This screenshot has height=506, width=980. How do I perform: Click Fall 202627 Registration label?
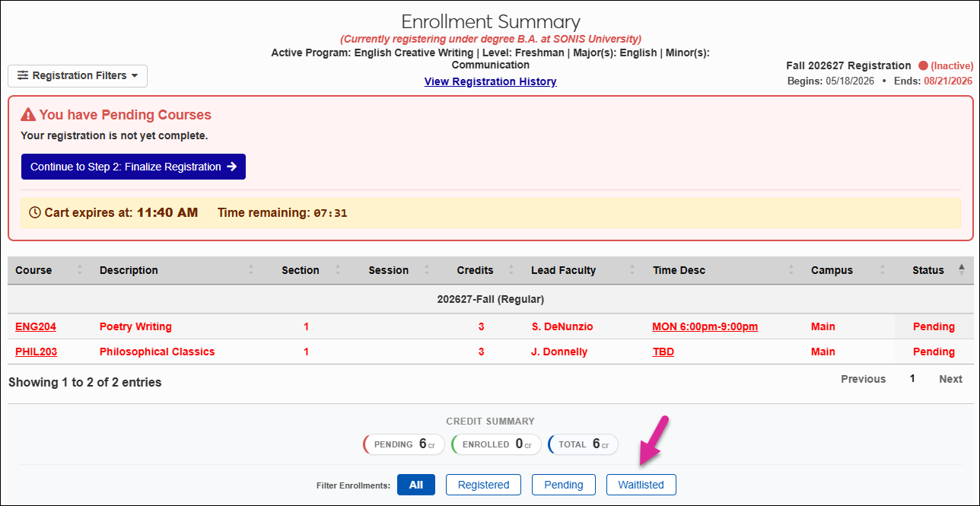point(848,66)
